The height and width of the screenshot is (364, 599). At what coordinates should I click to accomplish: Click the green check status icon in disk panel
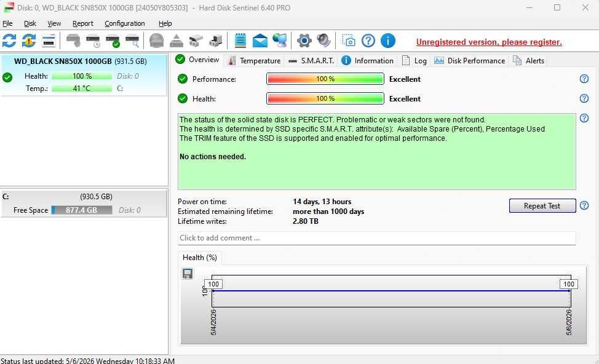pos(7,77)
